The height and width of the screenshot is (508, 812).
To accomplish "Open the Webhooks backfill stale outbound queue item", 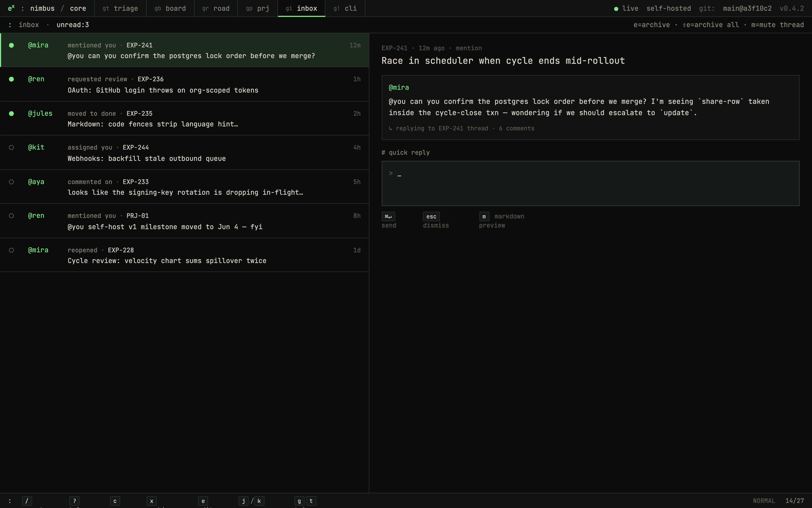I will click(x=185, y=153).
